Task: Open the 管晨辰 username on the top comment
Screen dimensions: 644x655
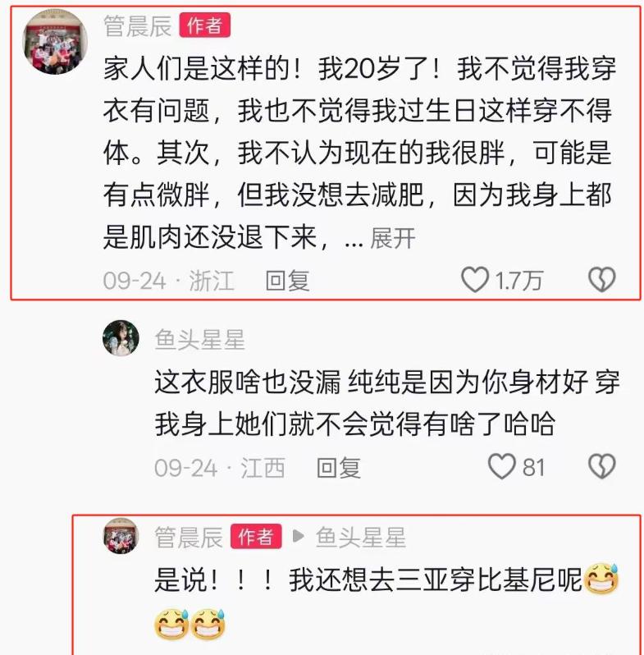Action: [x=138, y=26]
